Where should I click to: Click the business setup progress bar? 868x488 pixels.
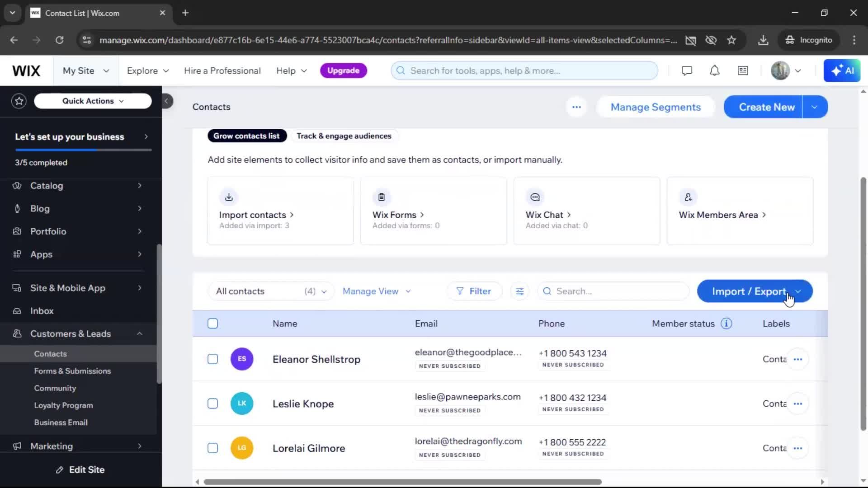83,150
